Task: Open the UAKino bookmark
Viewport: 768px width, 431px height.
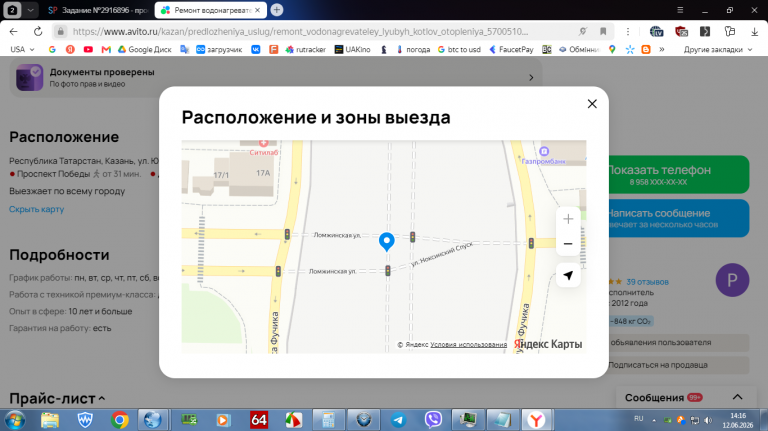Action: click(352, 49)
